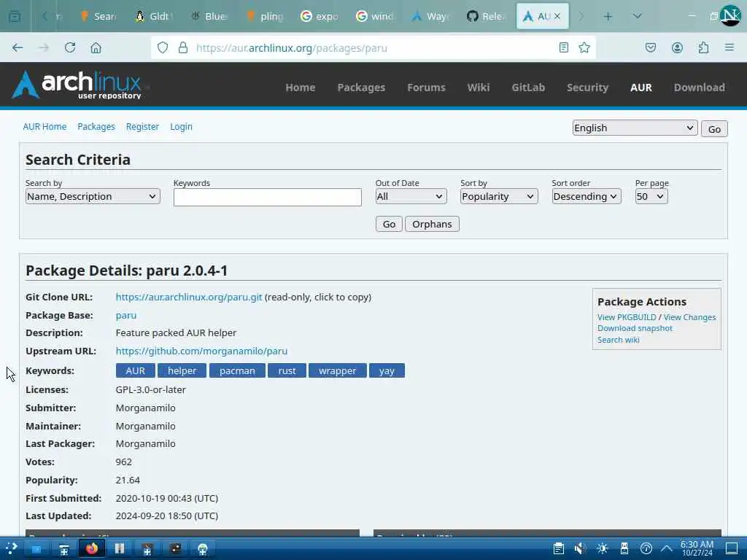Select the 'rust' keyword tag

(287, 370)
